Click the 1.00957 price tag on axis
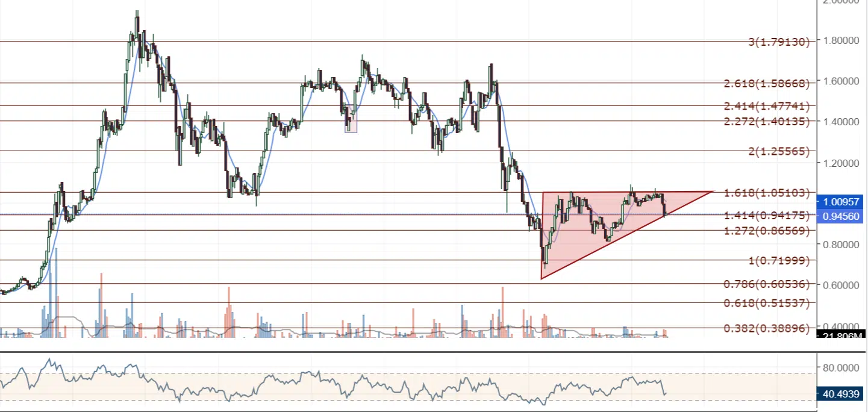The image size is (868, 412). [x=840, y=202]
